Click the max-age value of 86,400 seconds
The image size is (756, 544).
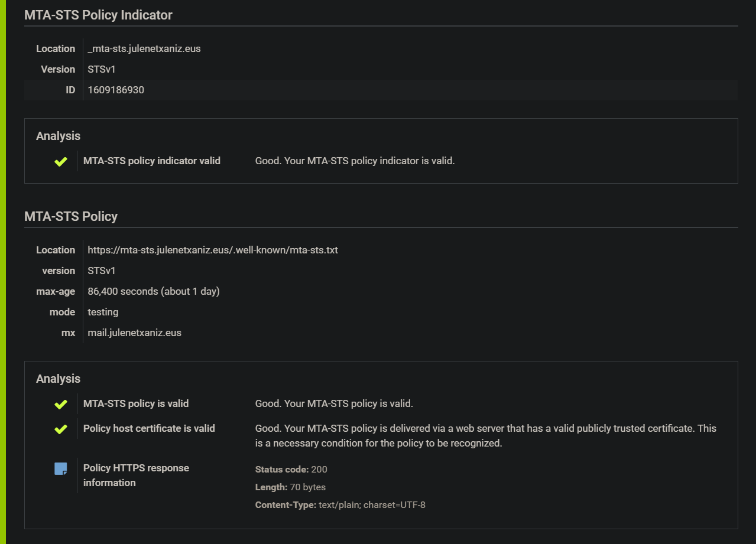pyautogui.click(x=154, y=291)
